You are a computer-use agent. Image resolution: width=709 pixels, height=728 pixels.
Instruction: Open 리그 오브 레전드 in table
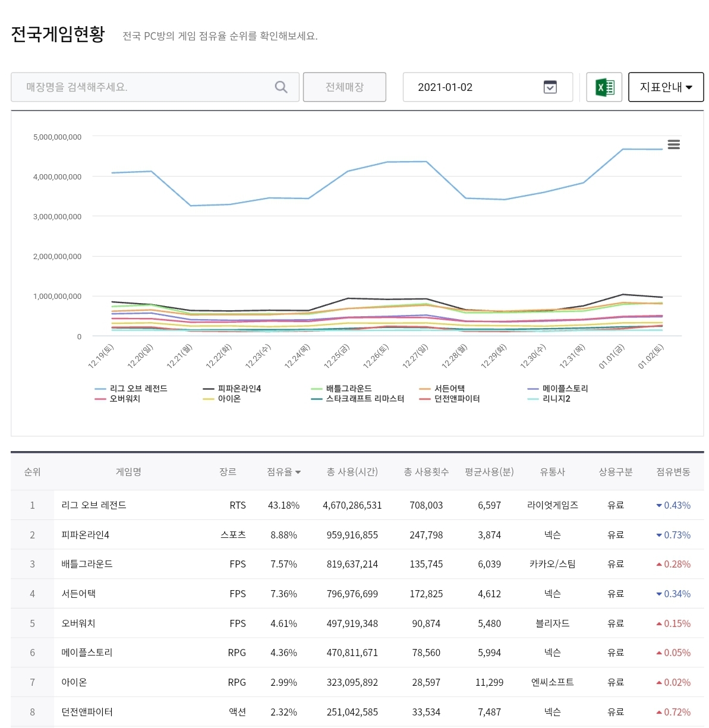(x=94, y=505)
